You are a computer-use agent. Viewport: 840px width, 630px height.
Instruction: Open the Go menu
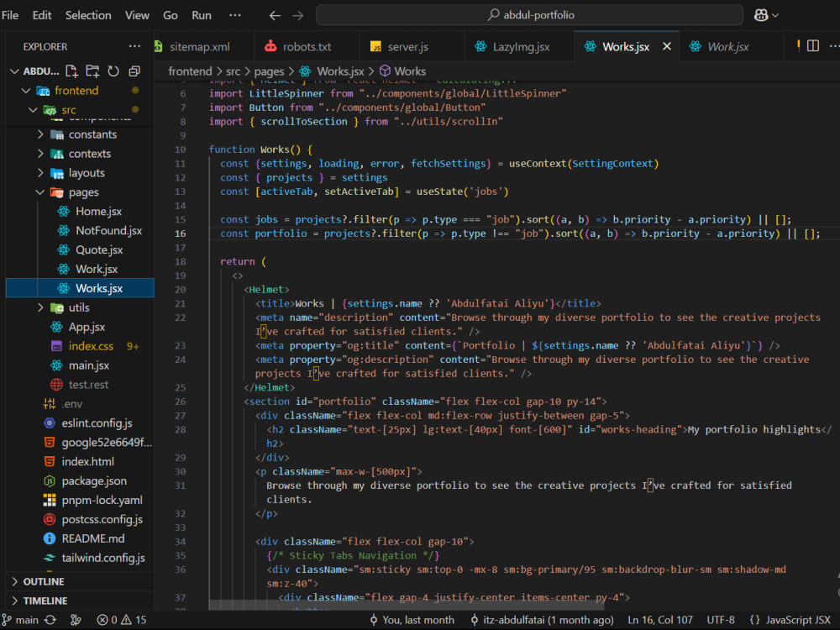[x=171, y=15]
